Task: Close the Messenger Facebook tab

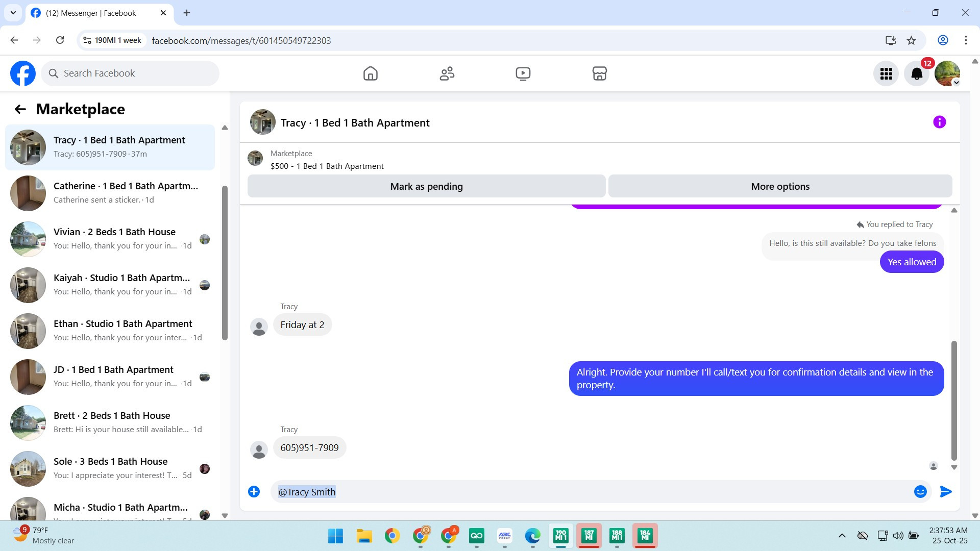Action: click(x=163, y=13)
